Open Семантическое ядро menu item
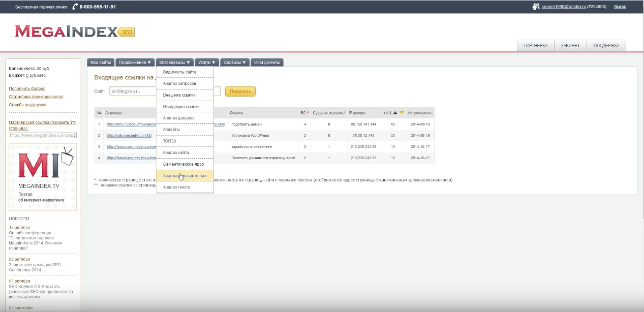Viewport: 644px width, 312px height. point(183,164)
